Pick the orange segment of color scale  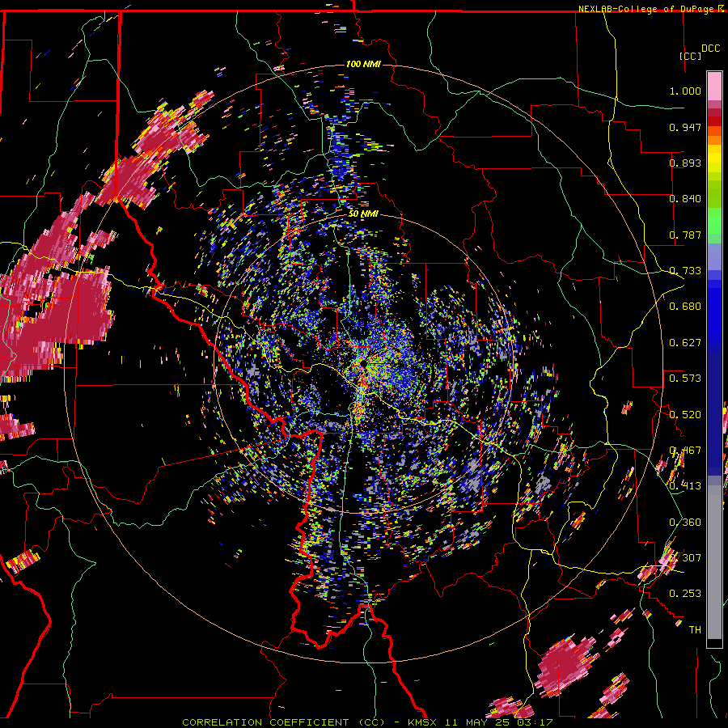tap(714, 140)
